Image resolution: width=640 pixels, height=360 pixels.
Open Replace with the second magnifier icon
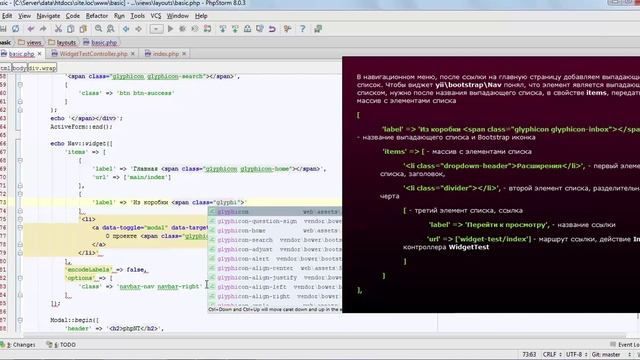coord(111,29)
